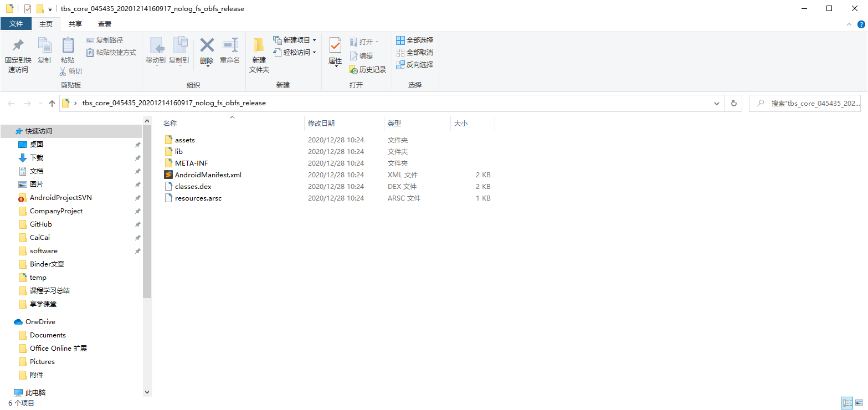Click Invert selection (反向选择)
Viewport: 868px width, 410px height.
(415, 65)
